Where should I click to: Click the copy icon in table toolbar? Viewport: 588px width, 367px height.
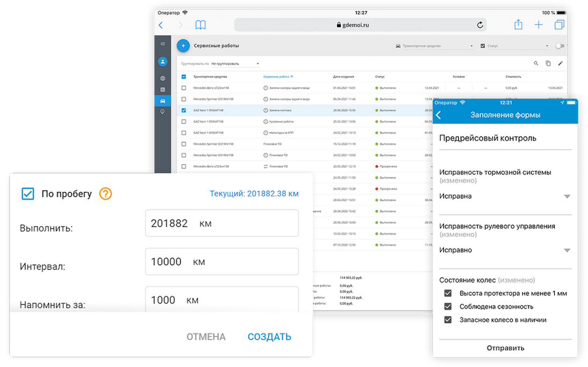tap(548, 63)
